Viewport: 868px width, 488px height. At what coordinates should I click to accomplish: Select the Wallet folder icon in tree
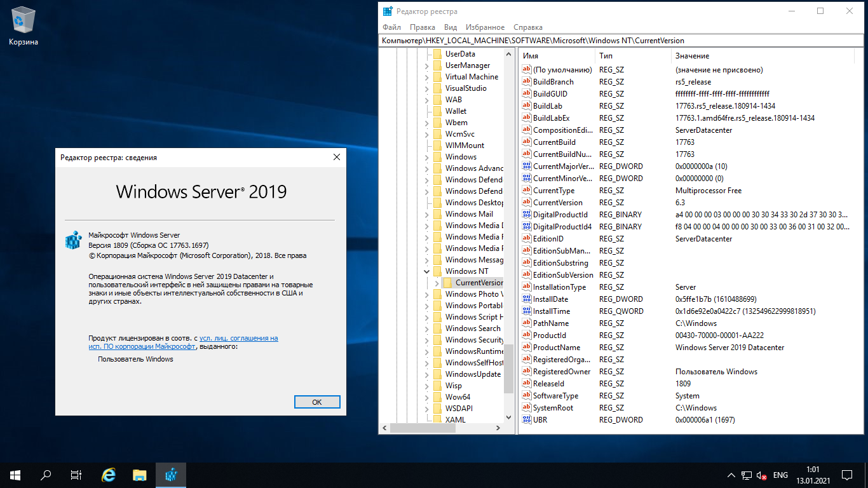click(x=437, y=111)
